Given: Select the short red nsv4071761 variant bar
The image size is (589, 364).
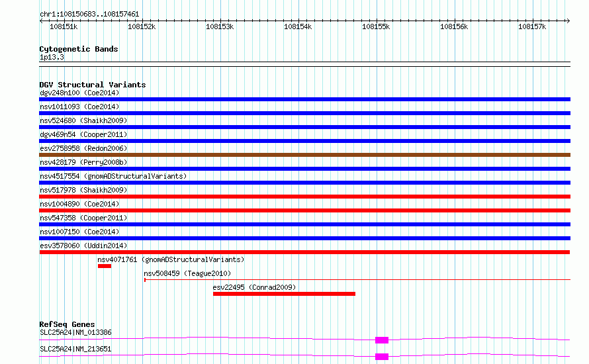Looking at the screenshot, I should click(x=104, y=266).
